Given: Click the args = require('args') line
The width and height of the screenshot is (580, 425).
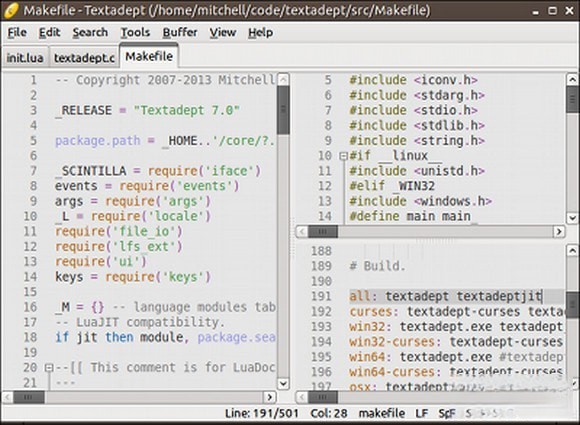Looking at the screenshot, I should pos(133,201).
